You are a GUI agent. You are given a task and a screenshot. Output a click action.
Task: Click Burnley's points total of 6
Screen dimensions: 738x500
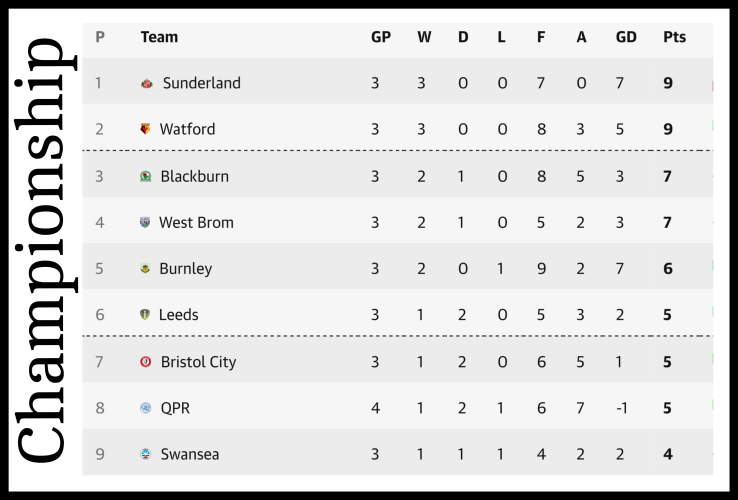coord(668,268)
